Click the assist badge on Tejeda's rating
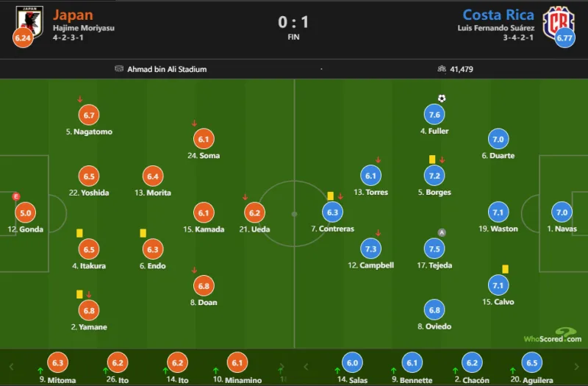 tap(442, 232)
